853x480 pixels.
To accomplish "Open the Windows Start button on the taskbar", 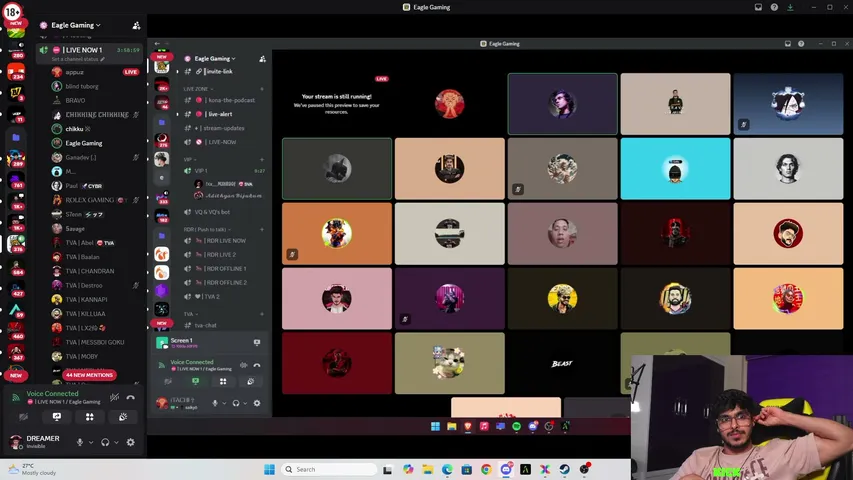I will pos(269,469).
